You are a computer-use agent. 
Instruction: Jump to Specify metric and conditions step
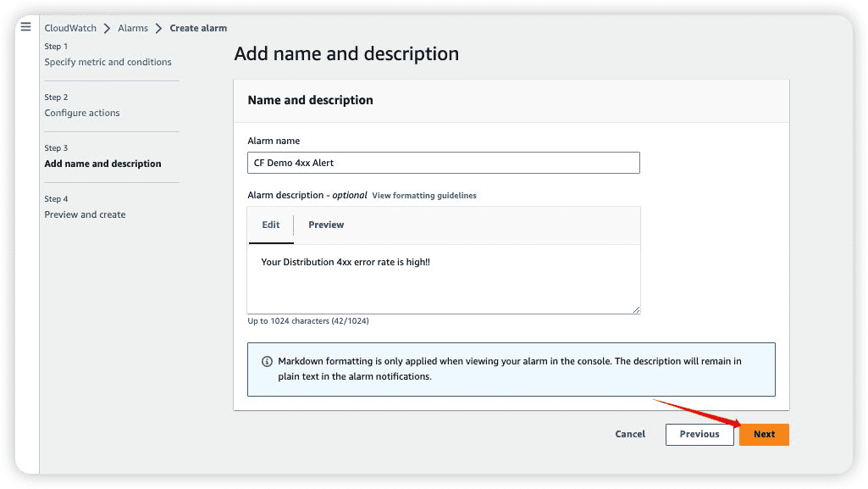click(108, 62)
